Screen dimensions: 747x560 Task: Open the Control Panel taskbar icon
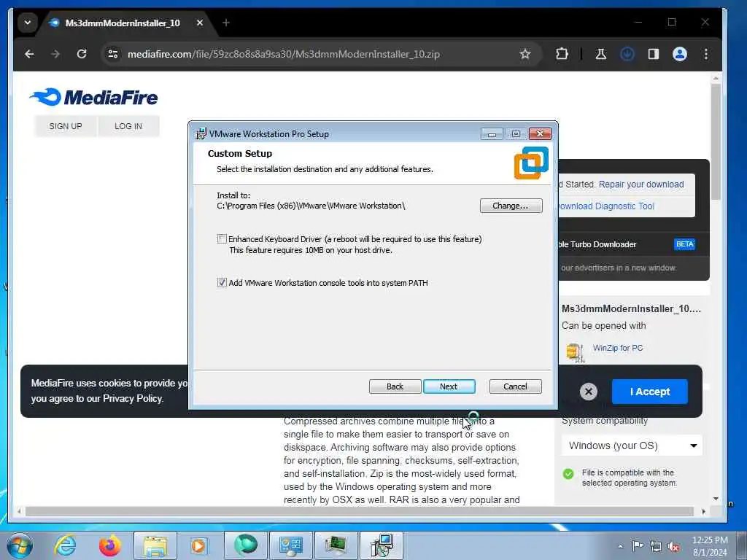coord(290,545)
